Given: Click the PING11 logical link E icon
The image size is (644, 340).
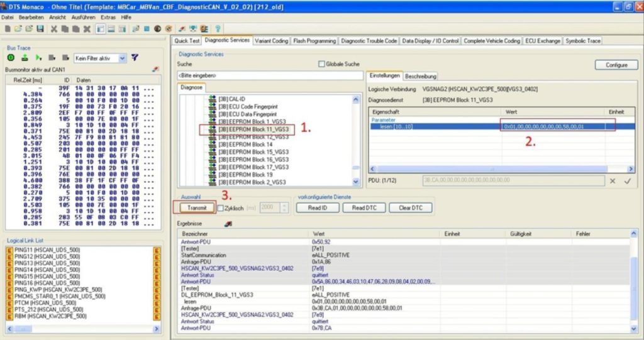Looking at the screenshot, I should point(9,250).
